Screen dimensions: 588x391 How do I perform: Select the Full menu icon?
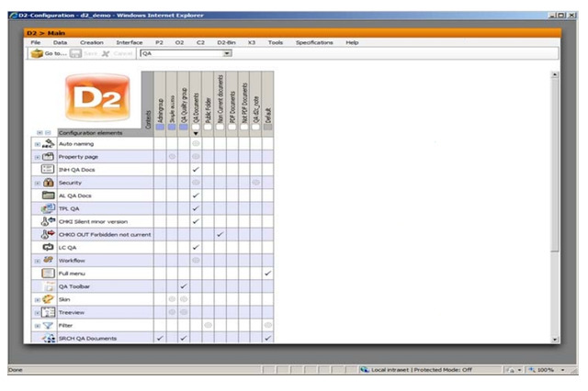pos(48,273)
